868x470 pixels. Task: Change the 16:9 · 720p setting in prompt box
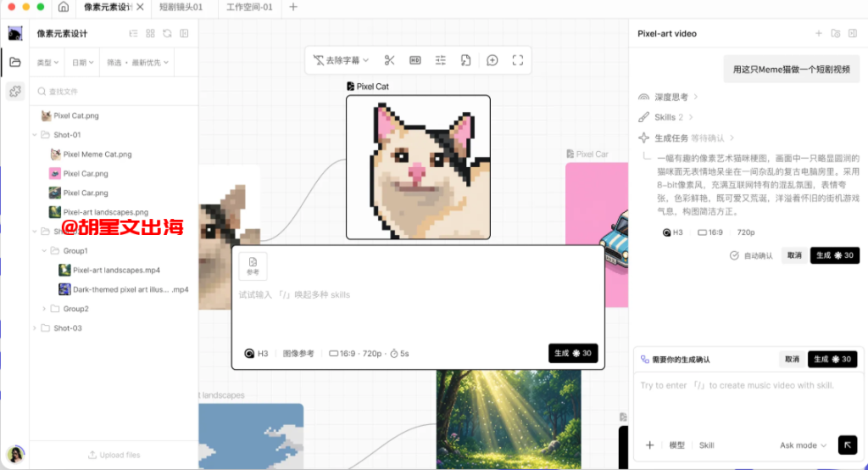(355, 354)
